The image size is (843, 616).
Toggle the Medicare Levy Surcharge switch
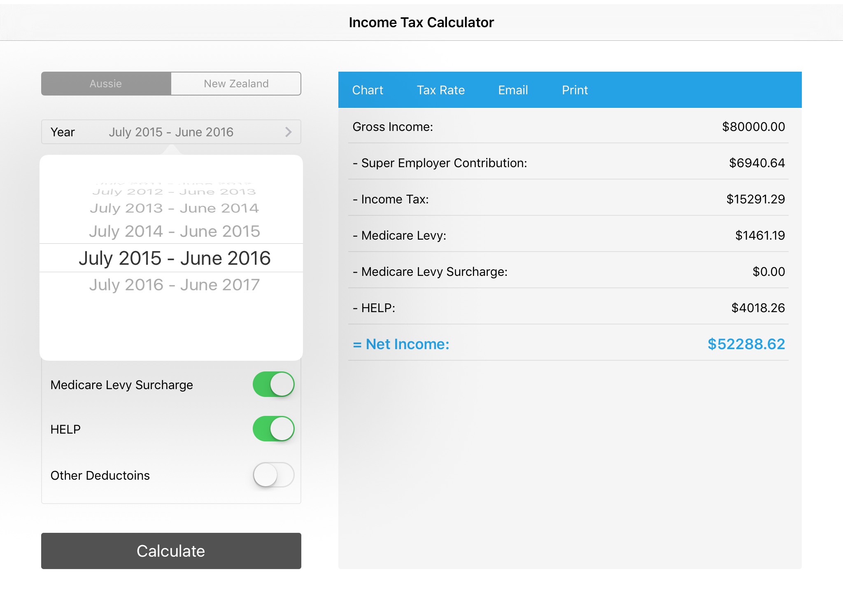point(273,384)
